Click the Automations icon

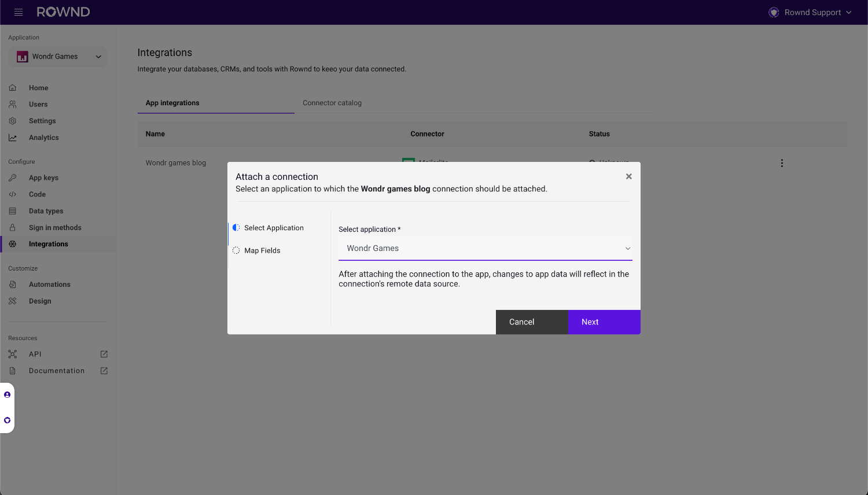13,285
